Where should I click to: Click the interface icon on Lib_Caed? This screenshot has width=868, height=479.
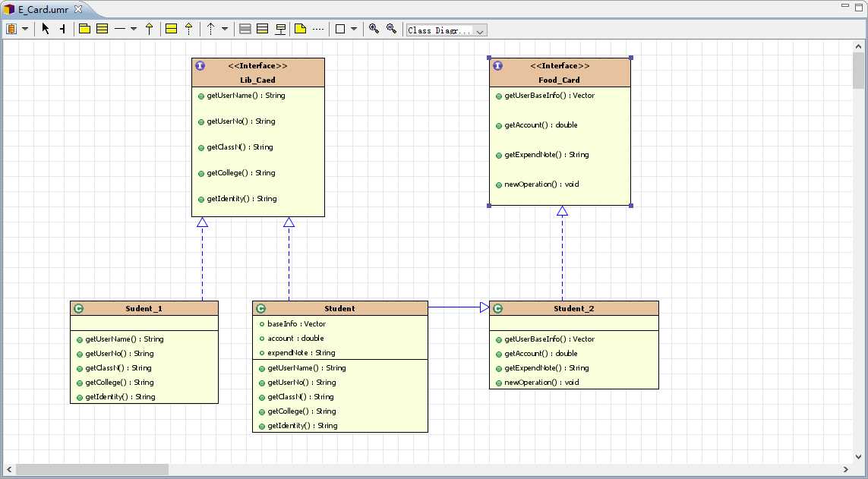200,66
